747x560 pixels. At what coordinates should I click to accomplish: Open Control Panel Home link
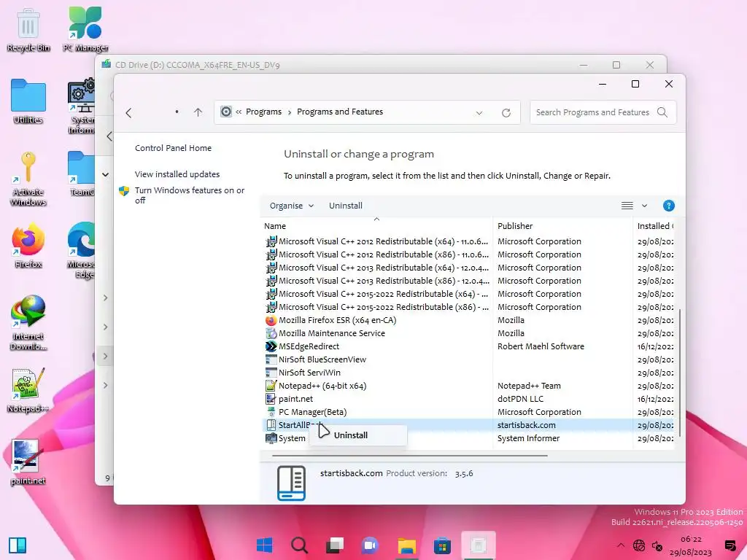pyautogui.click(x=173, y=148)
